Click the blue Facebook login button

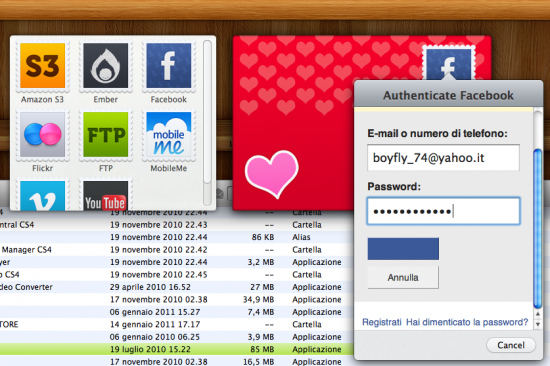click(403, 249)
